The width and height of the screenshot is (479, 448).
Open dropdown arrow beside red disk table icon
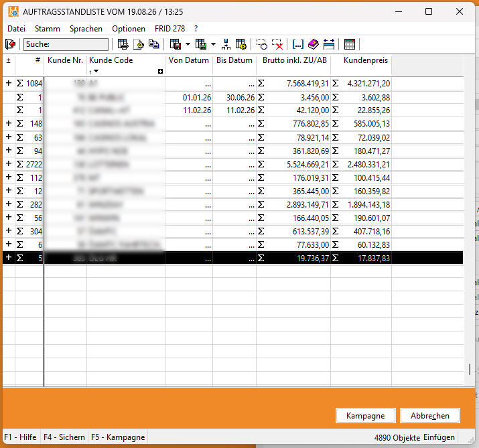click(188, 44)
